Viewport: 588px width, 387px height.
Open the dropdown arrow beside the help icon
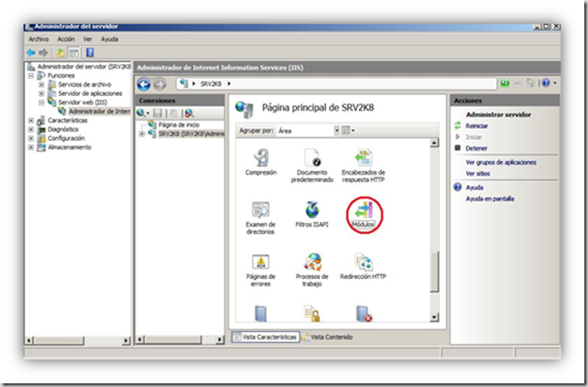coord(555,82)
